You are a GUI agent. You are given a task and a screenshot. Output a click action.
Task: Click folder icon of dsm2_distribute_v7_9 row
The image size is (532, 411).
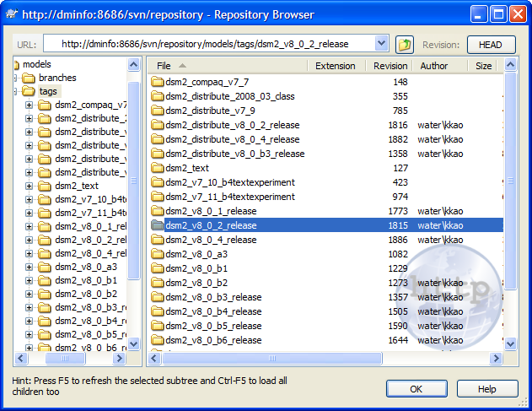(x=158, y=111)
